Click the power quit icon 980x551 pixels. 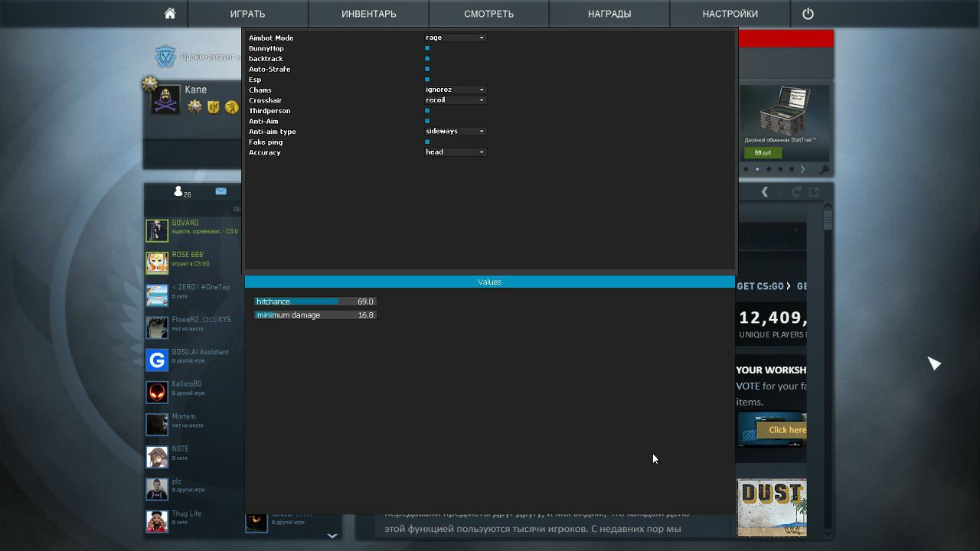coord(808,13)
